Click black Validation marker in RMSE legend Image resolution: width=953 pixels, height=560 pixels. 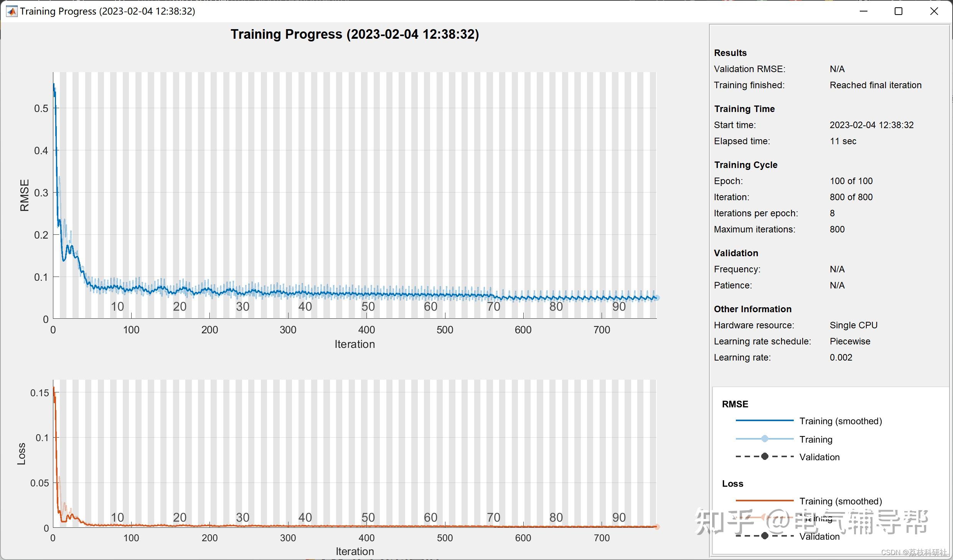pyautogui.click(x=764, y=456)
